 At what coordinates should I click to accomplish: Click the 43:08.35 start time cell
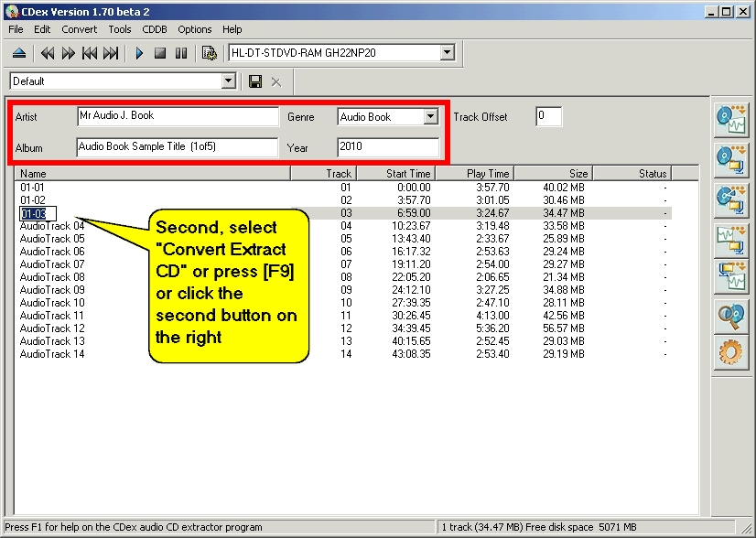pos(411,354)
